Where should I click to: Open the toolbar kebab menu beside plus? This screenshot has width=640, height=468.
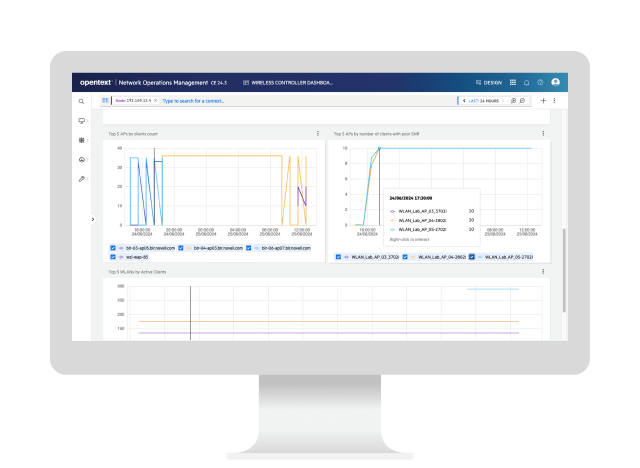pos(554,100)
